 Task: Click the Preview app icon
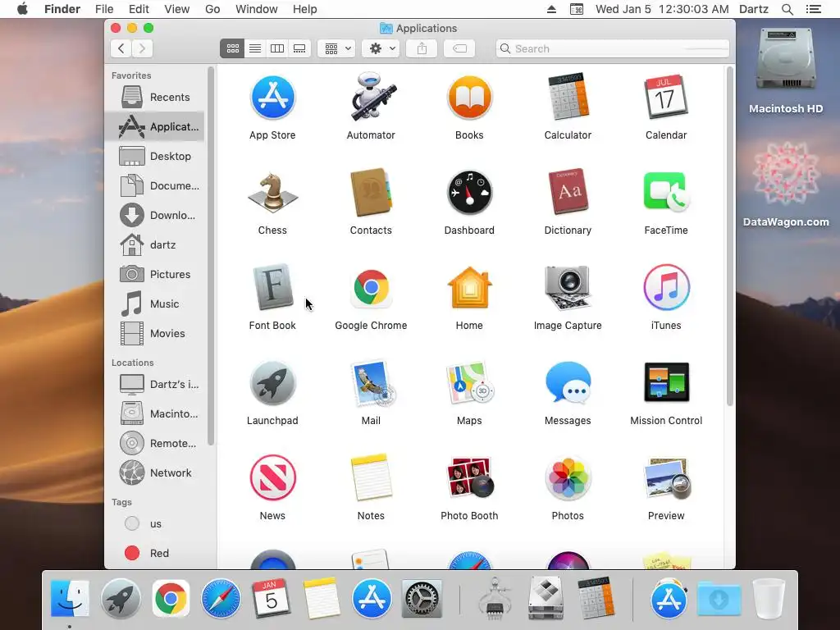click(x=666, y=478)
